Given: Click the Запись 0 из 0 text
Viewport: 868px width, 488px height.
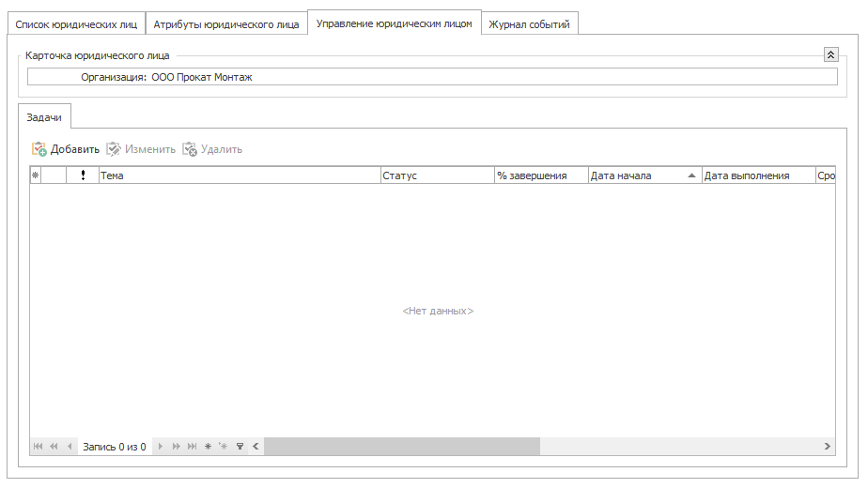Looking at the screenshot, I should tap(115, 447).
